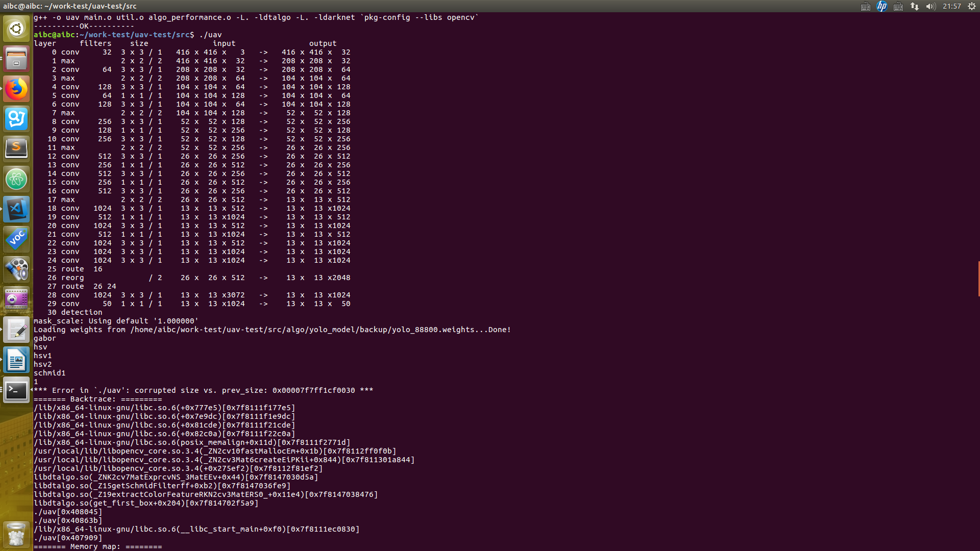The height and width of the screenshot is (551, 980).
Task: Click the 21:57 clock in the panel
Action: (951, 6)
